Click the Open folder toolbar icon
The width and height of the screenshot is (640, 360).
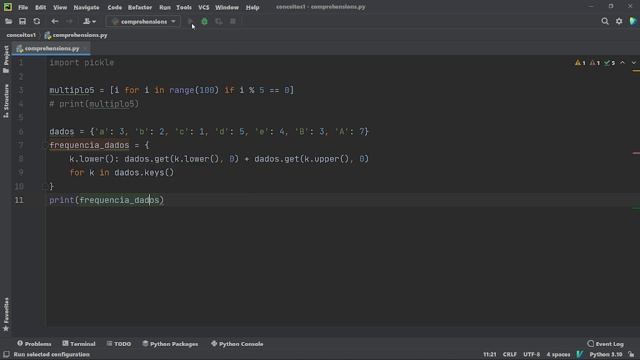[x=9, y=21]
